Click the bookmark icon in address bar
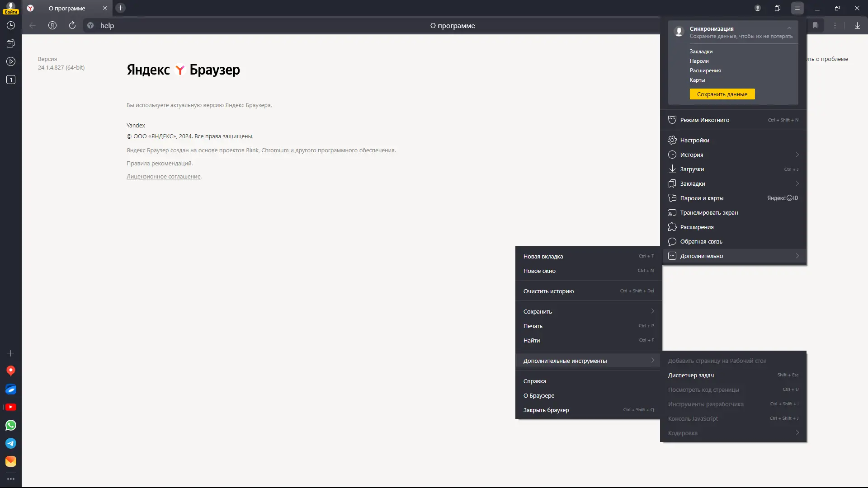This screenshot has height=488, width=868. click(x=815, y=26)
